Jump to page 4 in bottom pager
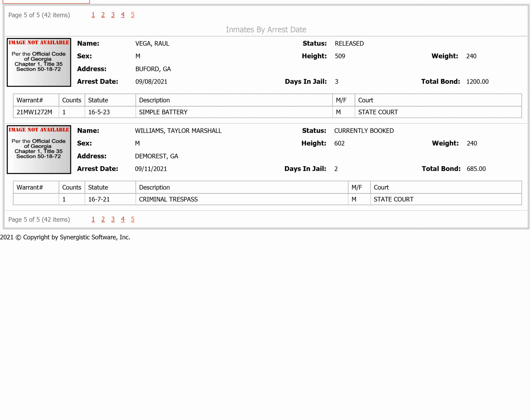The width and height of the screenshot is (531, 420). tap(123, 219)
